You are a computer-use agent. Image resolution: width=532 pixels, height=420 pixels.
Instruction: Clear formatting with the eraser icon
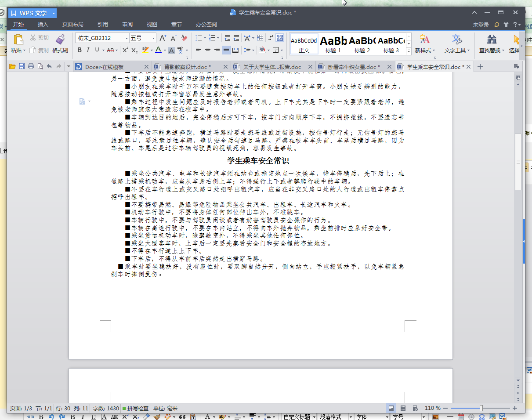click(x=185, y=38)
